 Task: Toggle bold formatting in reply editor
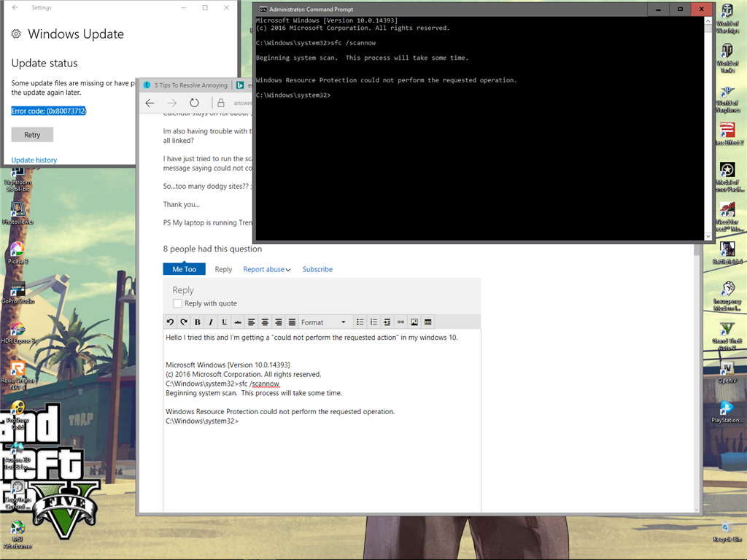197,322
